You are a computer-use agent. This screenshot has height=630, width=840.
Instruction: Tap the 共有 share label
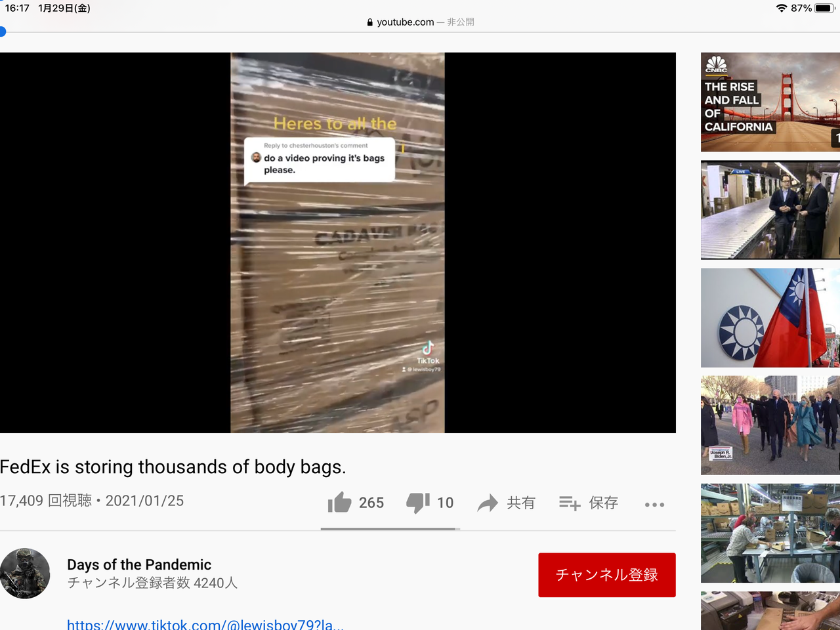click(521, 503)
